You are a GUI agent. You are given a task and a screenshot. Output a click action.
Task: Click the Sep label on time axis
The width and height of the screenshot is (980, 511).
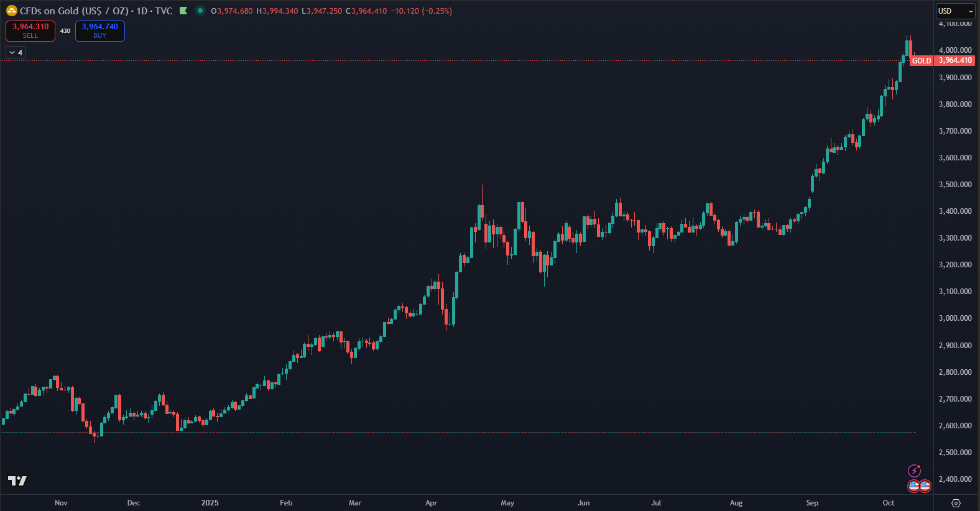(x=812, y=503)
